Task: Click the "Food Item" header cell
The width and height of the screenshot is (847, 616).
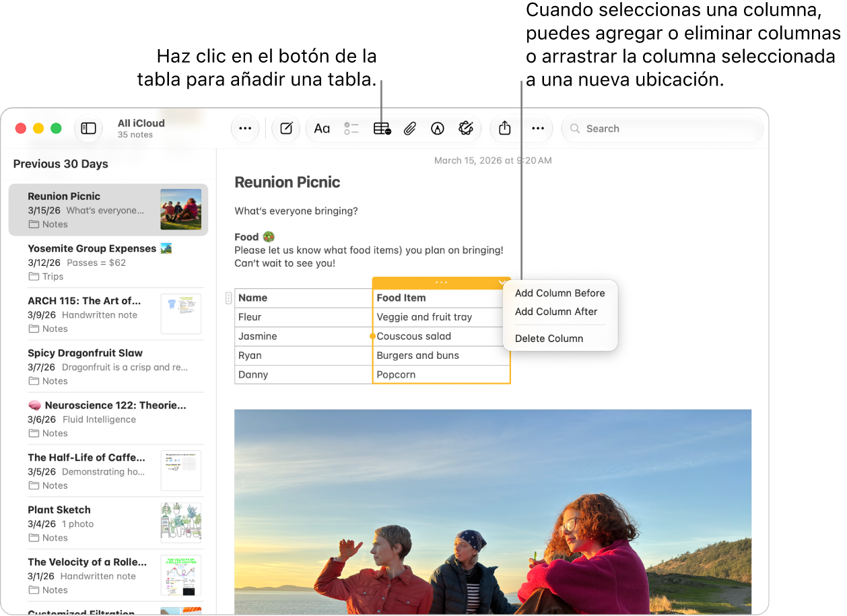Action: click(x=441, y=298)
